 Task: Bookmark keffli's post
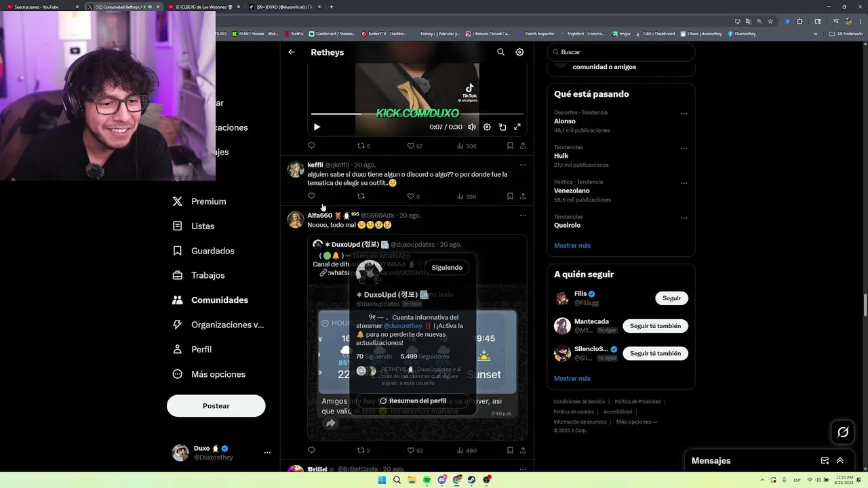point(510,197)
